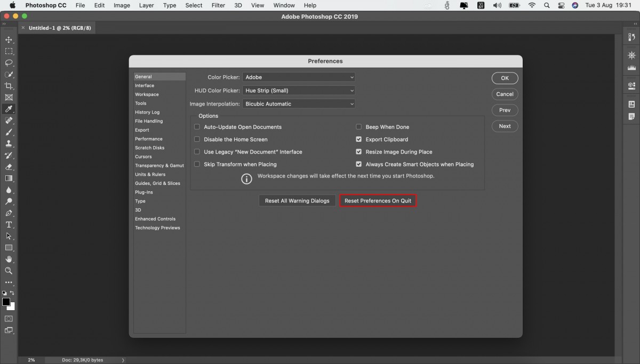This screenshot has width=640, height=364.
Task: Check Disable the Home Screen
Action: [x=197, y=139]
